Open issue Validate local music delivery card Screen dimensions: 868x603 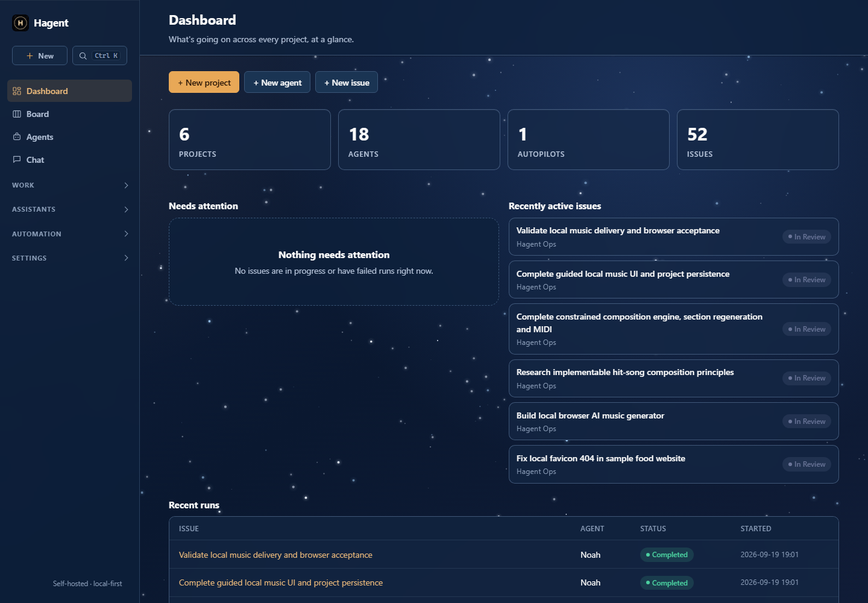[673, 236]
